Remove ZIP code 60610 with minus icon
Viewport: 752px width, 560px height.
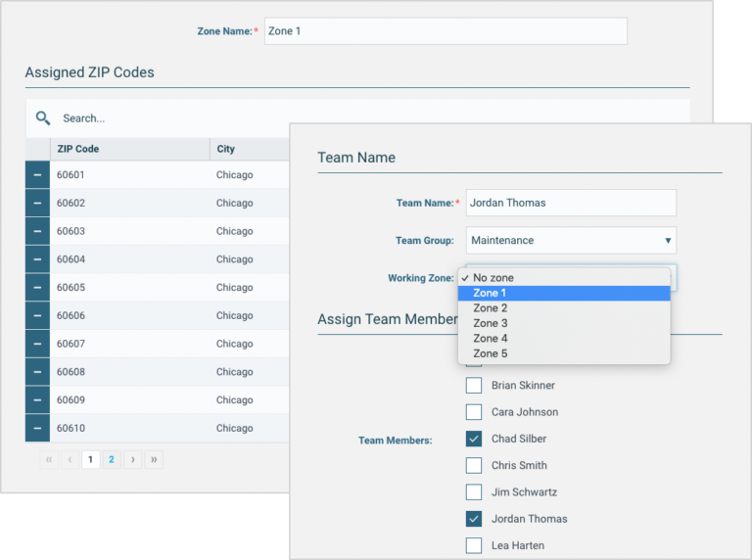[37, 428]
